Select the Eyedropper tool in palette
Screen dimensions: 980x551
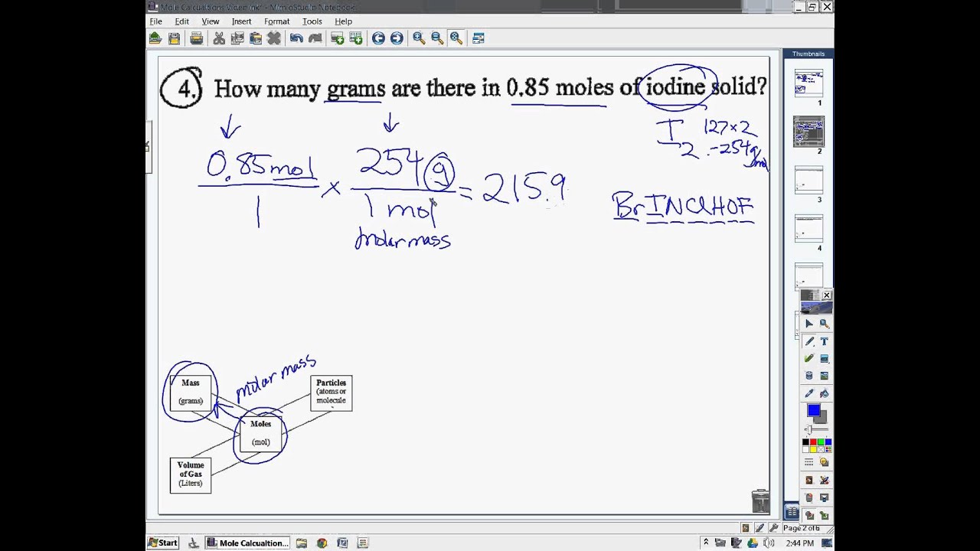coord(809,393)
